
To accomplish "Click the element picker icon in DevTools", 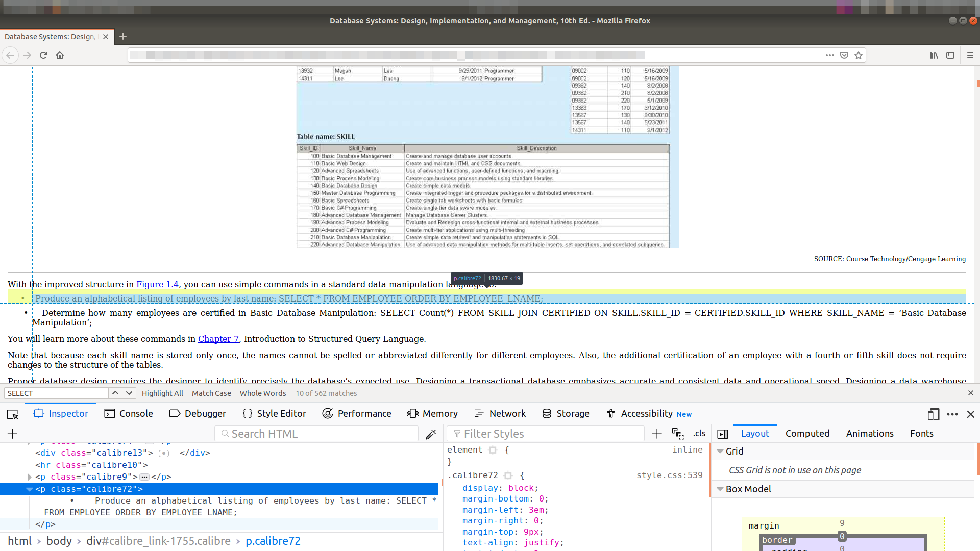I will [12, 414].
